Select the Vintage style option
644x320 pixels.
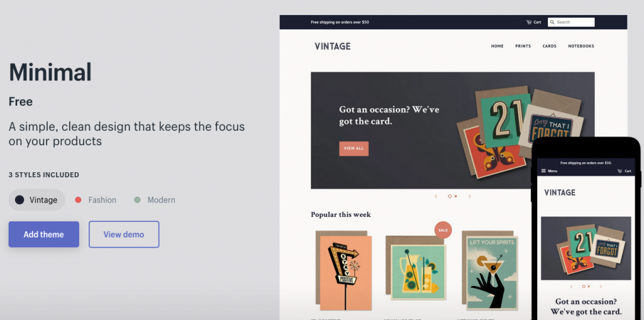click(x=37, y=200)
